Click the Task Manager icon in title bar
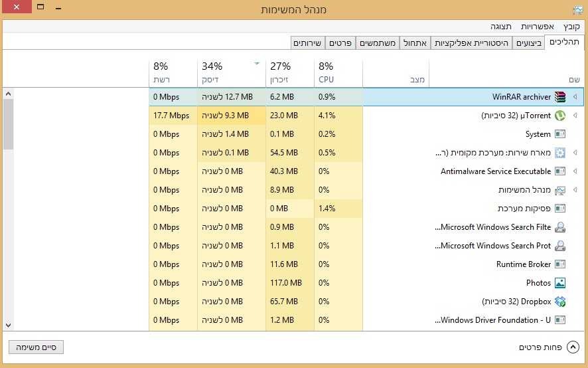Screen dimensions: 588x368 pos(577,10)
